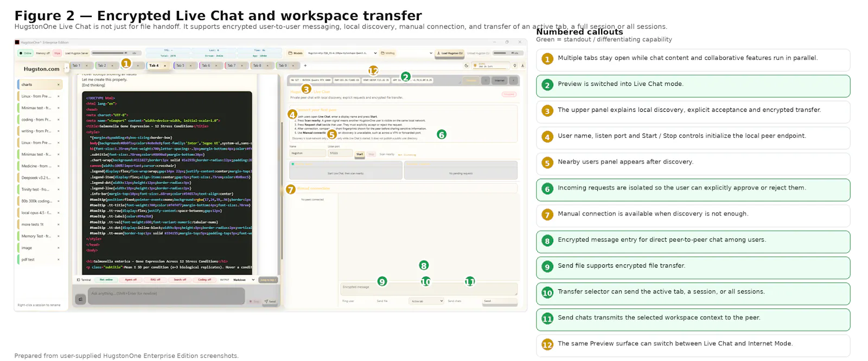Click Start to begin Live Chat listening
This screenshot has width=868, height=361.
coord(360,154)
